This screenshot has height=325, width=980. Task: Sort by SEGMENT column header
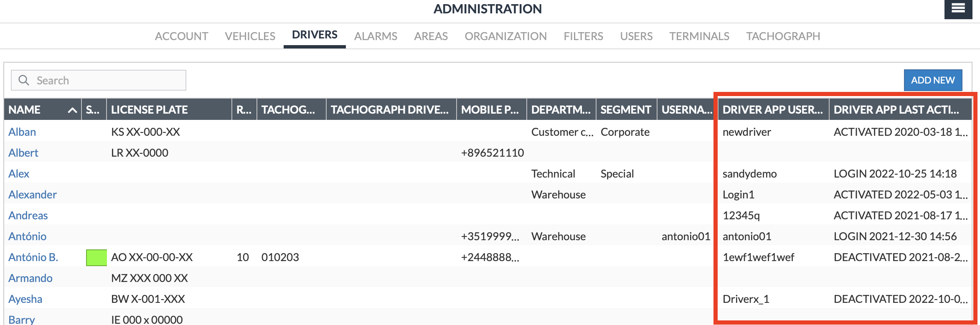627,109
